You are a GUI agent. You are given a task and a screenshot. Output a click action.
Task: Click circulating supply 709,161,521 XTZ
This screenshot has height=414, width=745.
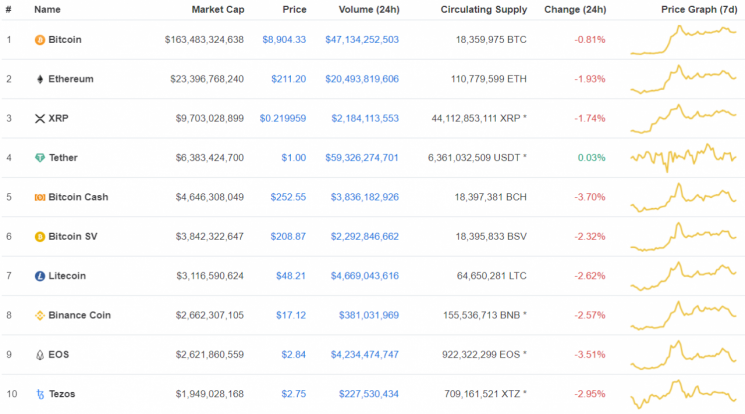486,395
